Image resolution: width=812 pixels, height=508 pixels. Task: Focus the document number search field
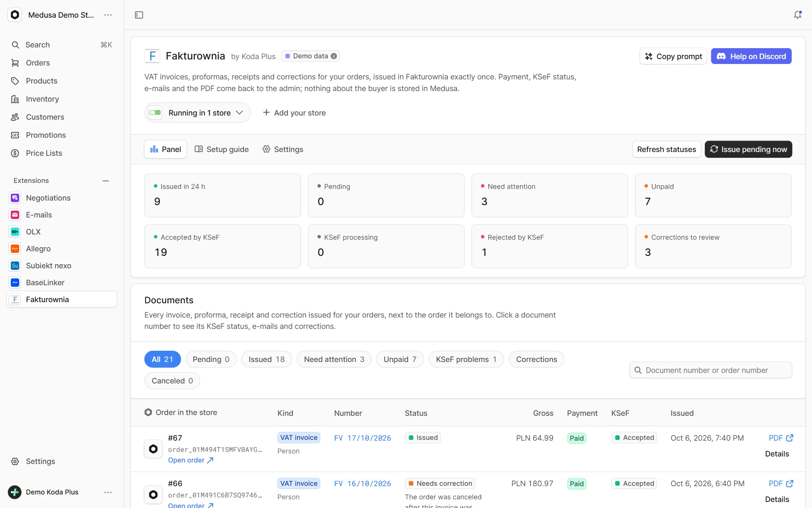click(x=710, y=370)
